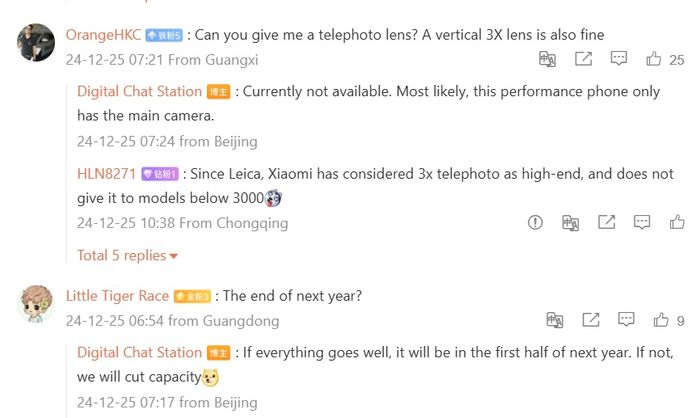Translate OrangeHKC's telephoto lens comment
Screen dimensions: 700x418
[547, 60]
